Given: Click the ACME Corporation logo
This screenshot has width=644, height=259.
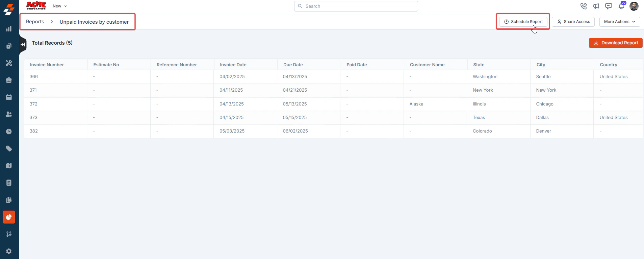Looking at the screenshot, I should [36, 6].
